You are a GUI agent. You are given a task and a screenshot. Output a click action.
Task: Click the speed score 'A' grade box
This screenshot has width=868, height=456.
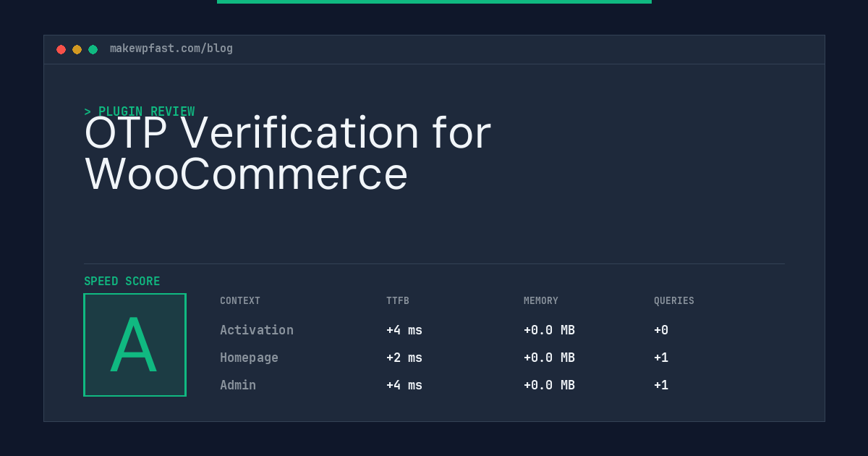point(135,345)
